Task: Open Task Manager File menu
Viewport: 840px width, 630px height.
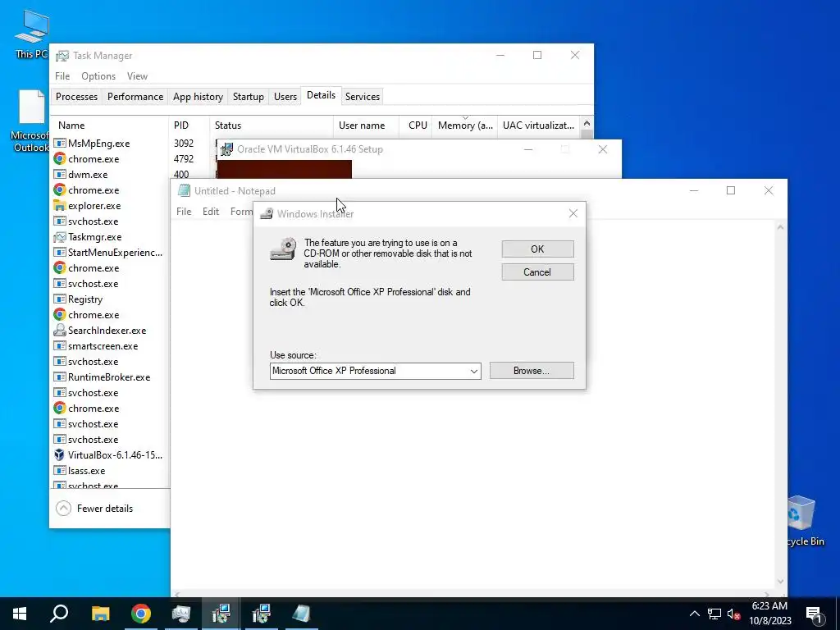Action: pos(62,76)
